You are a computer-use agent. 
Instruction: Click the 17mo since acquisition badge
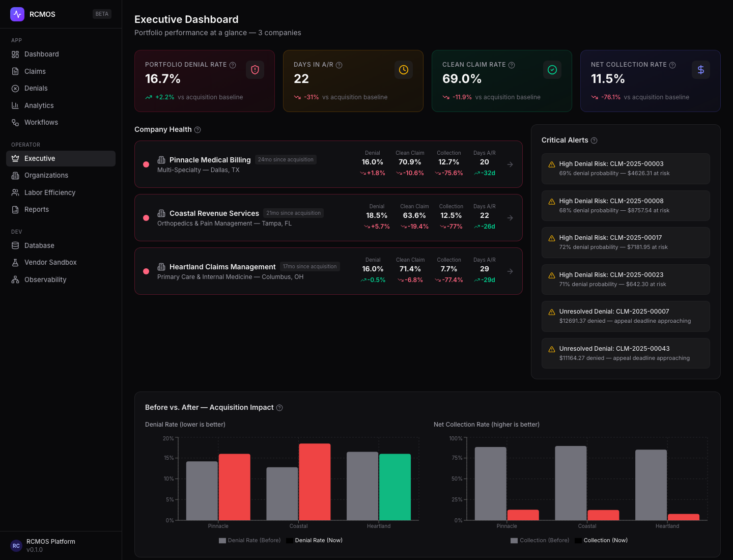(309, 267)
